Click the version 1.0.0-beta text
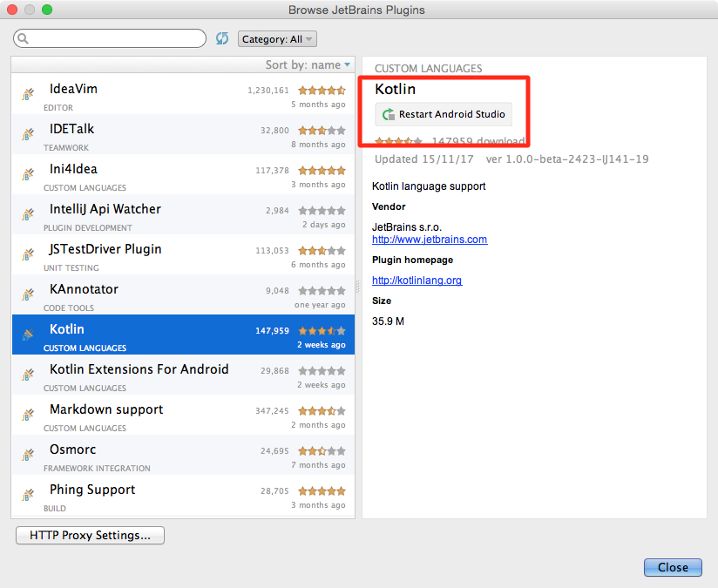Screen dimensions: 718x588 tap(567, 159)
